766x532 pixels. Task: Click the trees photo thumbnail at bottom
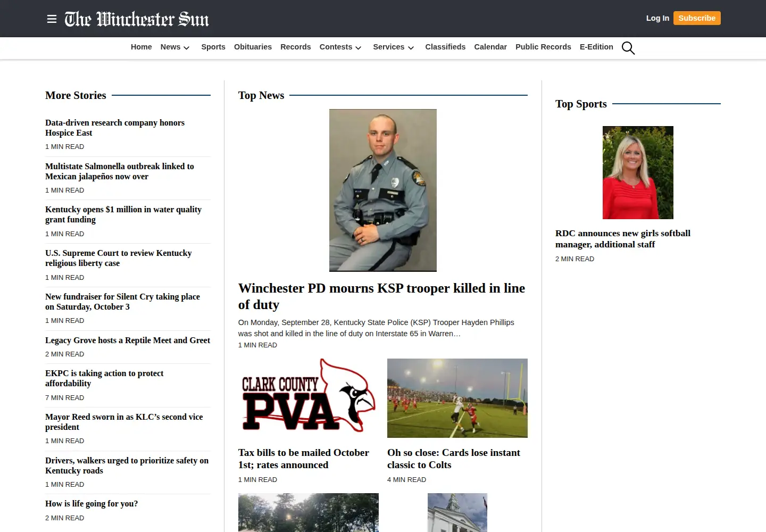point(309,512)
